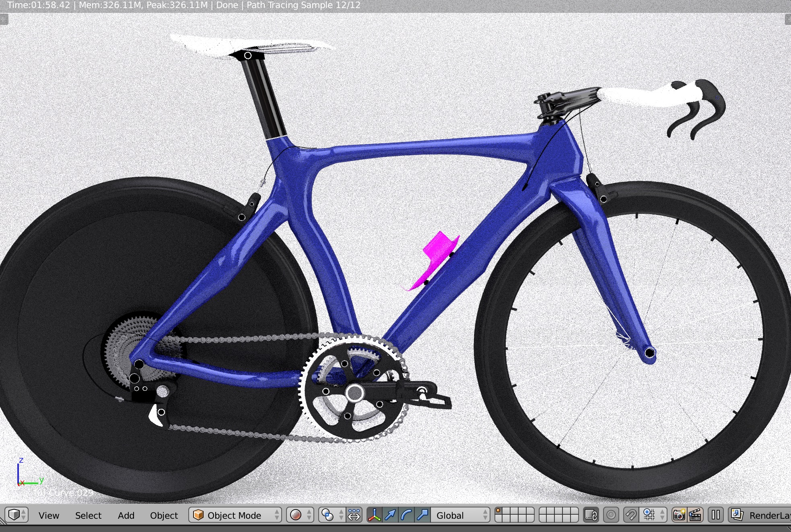Toggle manipulate center points only
Screen dimensions: 791x532
pyautogui.click(x=354, y=515)
